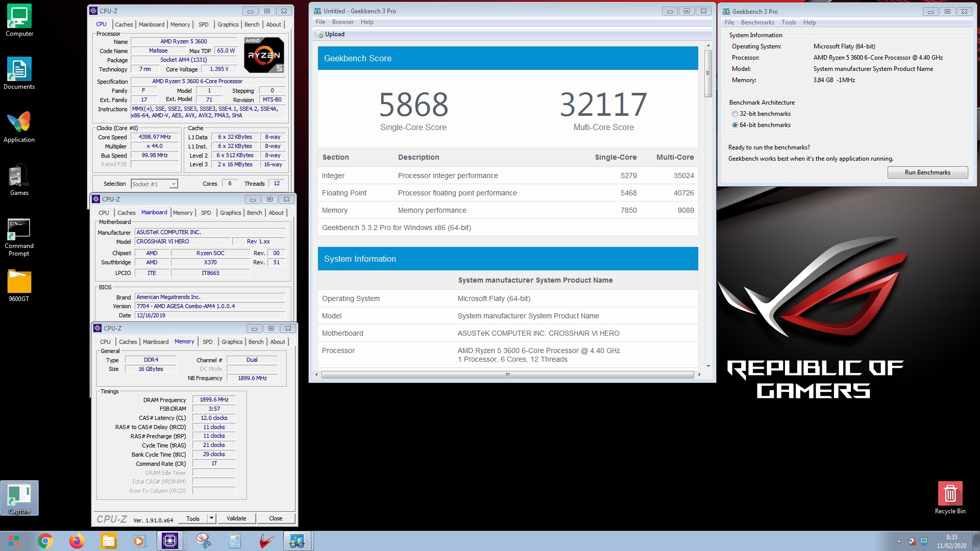This screenshot has height=551, width=980.
Task: Open the About tab in Memory CPU-Z window
Action: [278, 342]
